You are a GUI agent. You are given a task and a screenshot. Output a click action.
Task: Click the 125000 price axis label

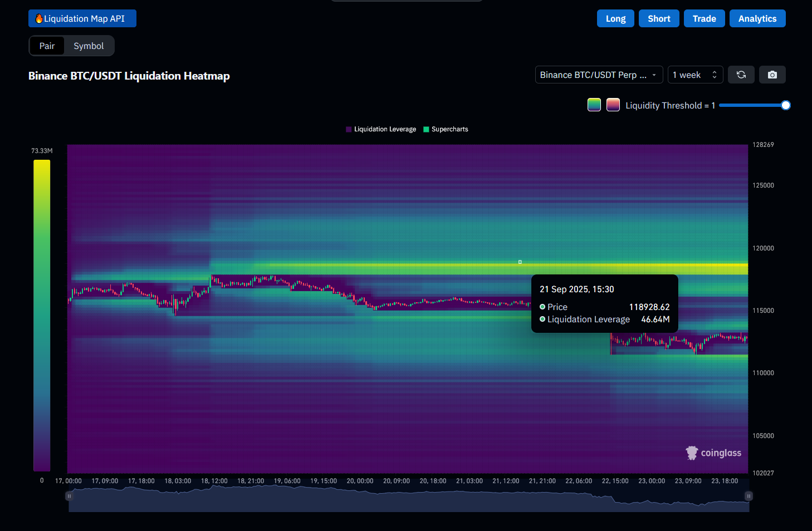[x=763, y=185]
